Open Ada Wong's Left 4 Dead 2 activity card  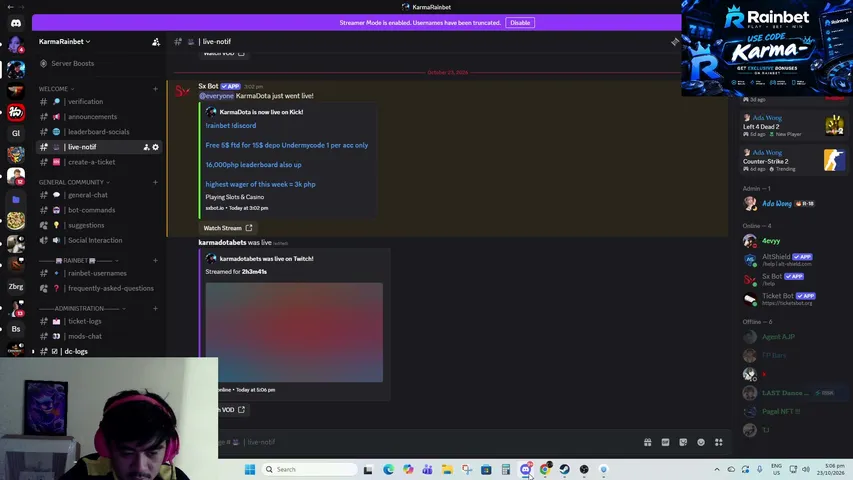pos(794,126)
